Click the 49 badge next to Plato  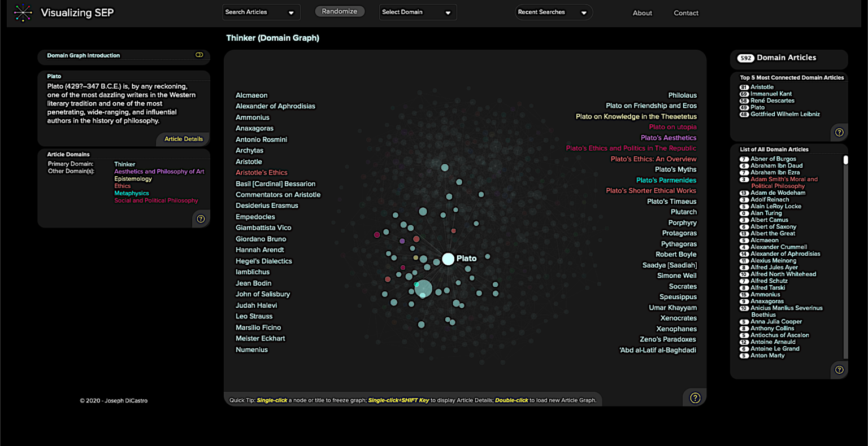click(744, 107)
